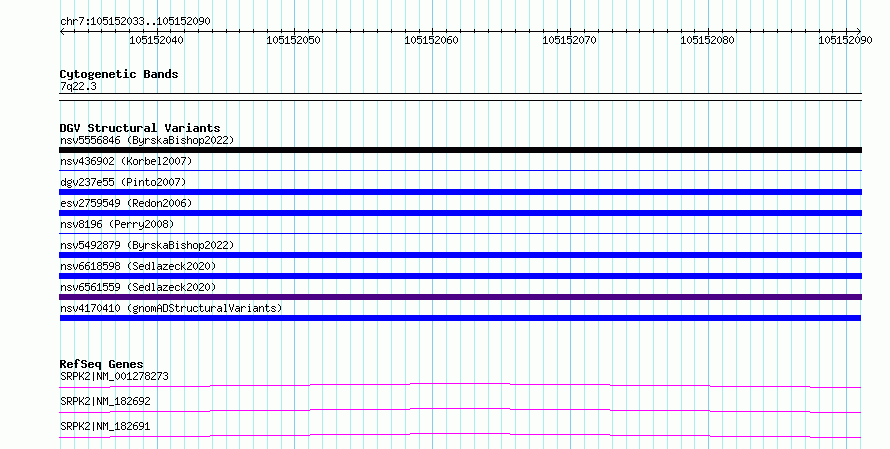Click the chr7:105152033..105152090 region label

coord(135,21)
